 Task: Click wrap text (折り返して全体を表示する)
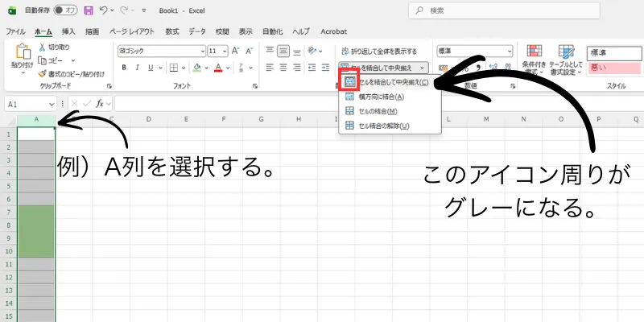coord(379,52)
